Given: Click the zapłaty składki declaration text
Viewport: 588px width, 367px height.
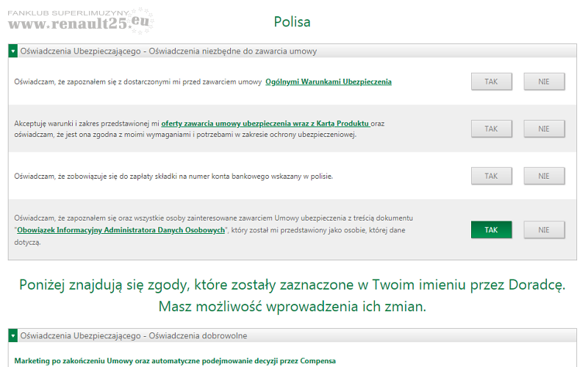Looking at the screenshot, I should point(173,177).
